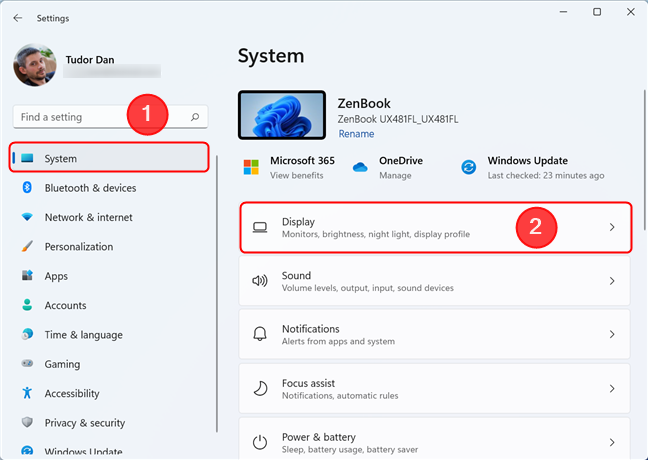648x460 pixels.
Task: Click the Sound speaker icon
Action: click(x=260, y=281)
